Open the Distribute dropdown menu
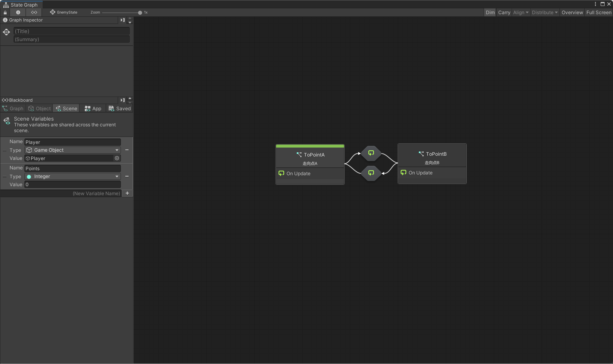 pos(544,12)
